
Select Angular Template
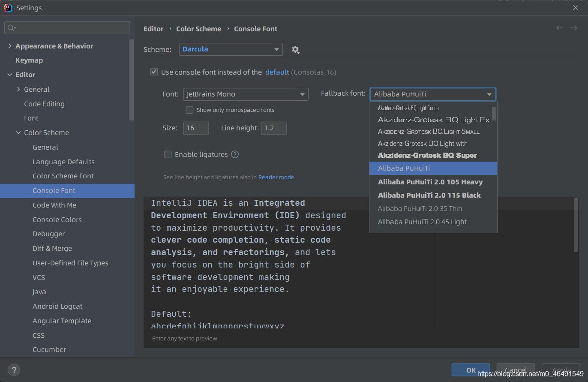(x=62, y=321)
